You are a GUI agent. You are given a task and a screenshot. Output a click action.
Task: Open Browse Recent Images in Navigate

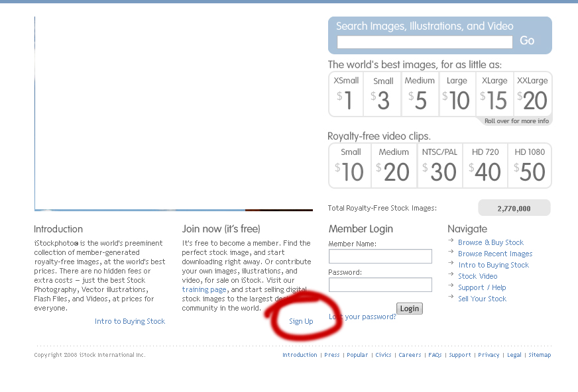[x=495, y=254]
